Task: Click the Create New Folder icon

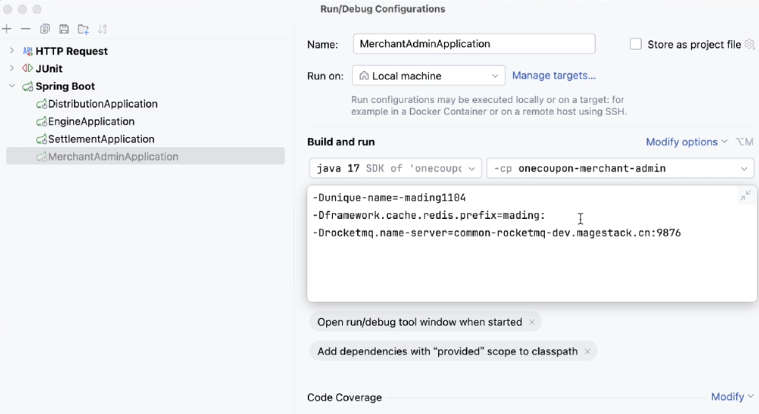Action: pyautogui.click(x=83, y=30)
